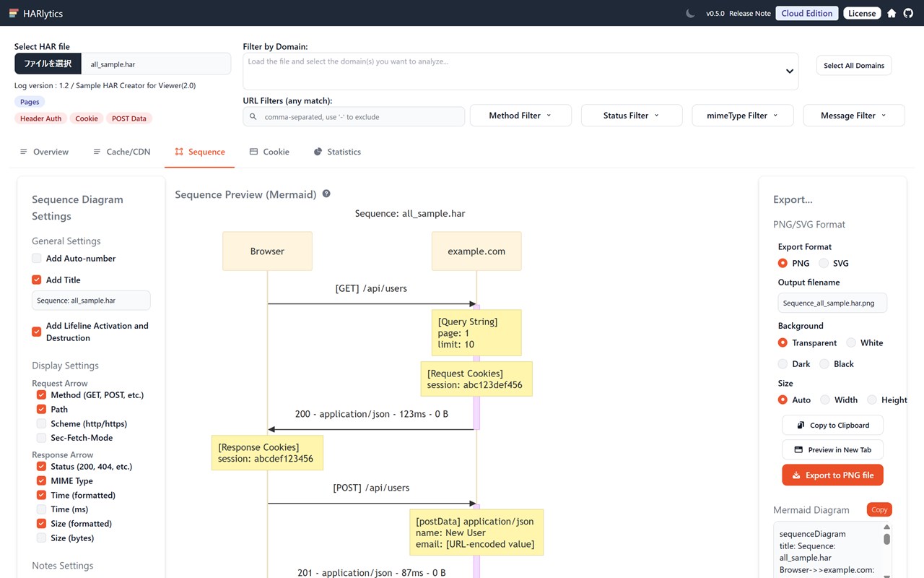Viewport: 924px width, 578px height.
Task: Open the GitHub repository icon
Action: (908, 13)
